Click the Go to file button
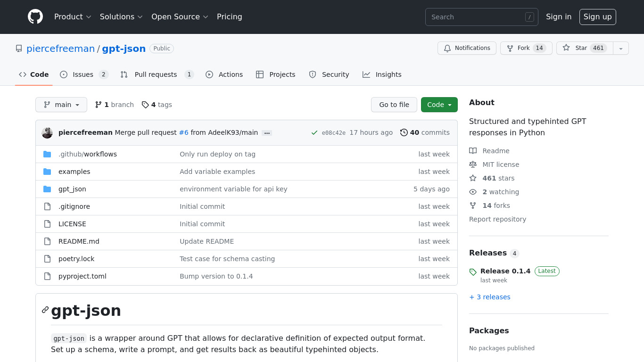The image size is (644, 362). click(x=394, y=105)
